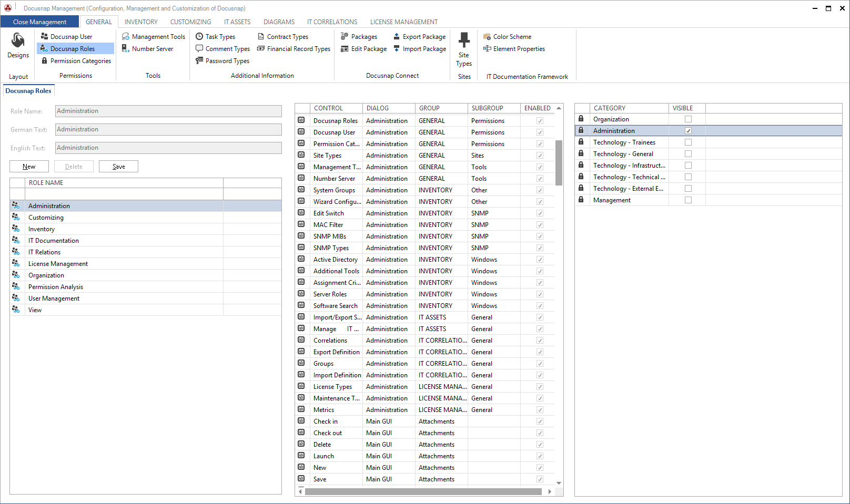Click the lock icon for Organization category
850x504 pixels.
581,119
